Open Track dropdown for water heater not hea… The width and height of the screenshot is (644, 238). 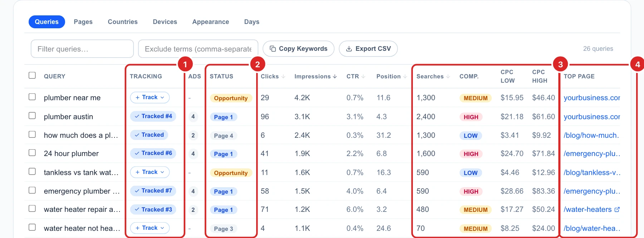tap(150, 228)
